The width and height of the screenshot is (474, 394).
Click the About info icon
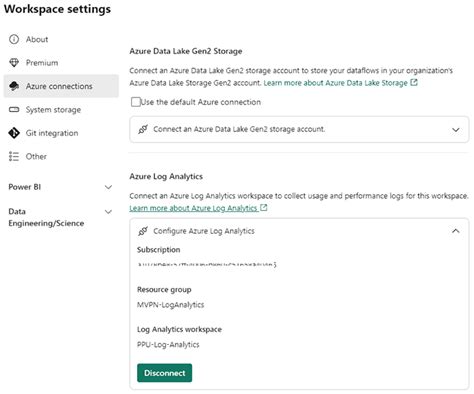click(x=14, y=39)
